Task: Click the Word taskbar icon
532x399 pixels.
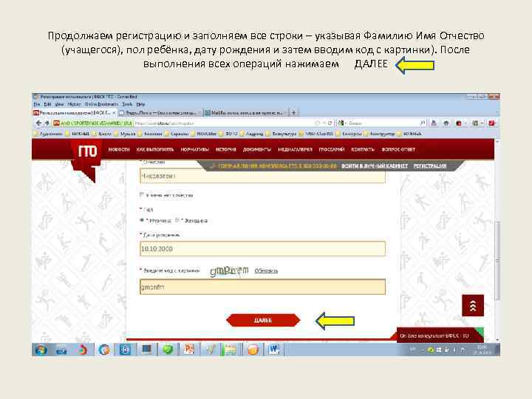Action: pyautogui.click(x=273, y=349)
